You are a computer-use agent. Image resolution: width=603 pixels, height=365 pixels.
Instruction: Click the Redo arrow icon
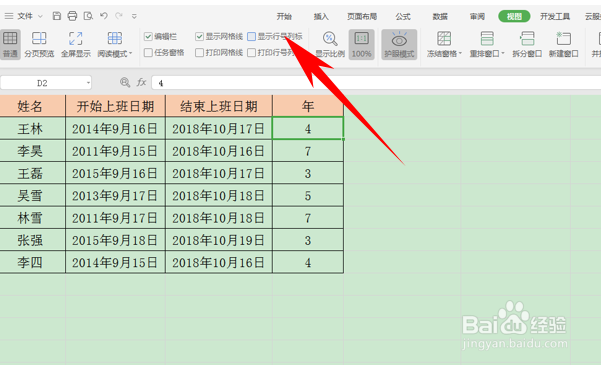pos(119,16)
